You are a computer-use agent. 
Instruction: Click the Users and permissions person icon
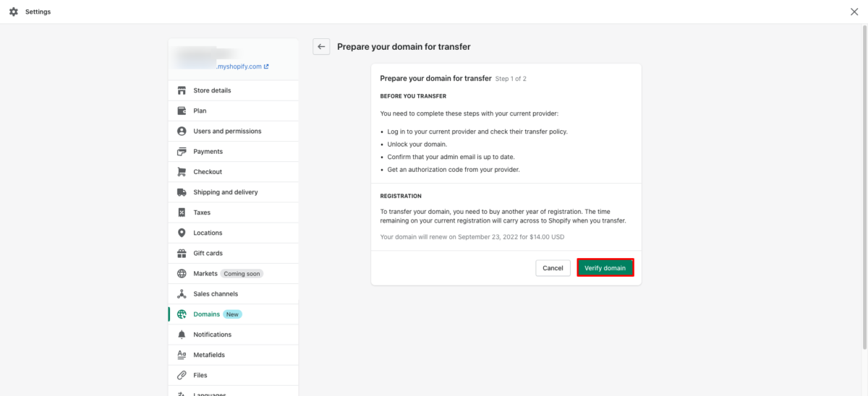point(182,131)
